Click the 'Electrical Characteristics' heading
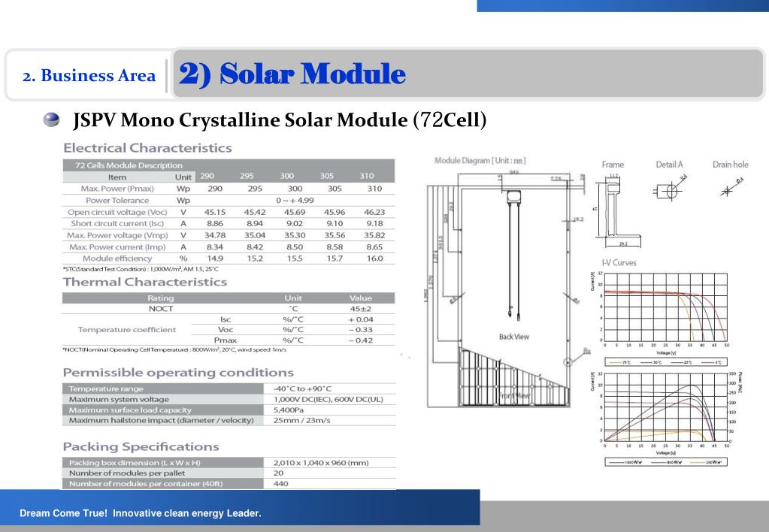The width and height of the screenshot is (769, 532). point(147,148)
